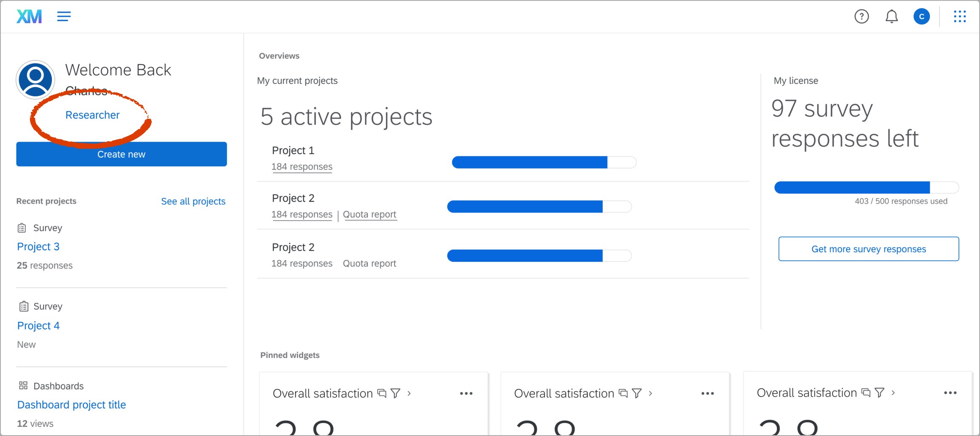Image resolution: width=980 pixels, height=436 pixels.
Task: Click the survey clipboard icon above Project 4
Action: click(x=24, y=306)
